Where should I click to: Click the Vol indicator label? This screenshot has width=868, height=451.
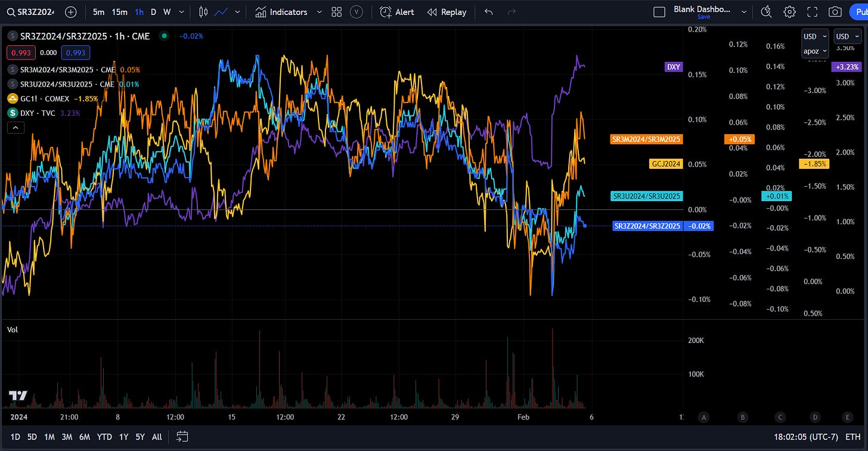pyautogui.click(x=13, y=329)
